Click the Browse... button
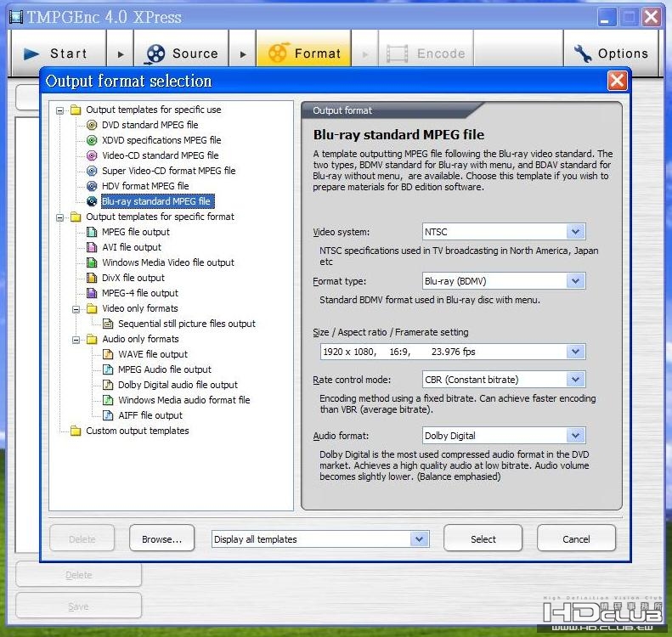 [162, 538]
